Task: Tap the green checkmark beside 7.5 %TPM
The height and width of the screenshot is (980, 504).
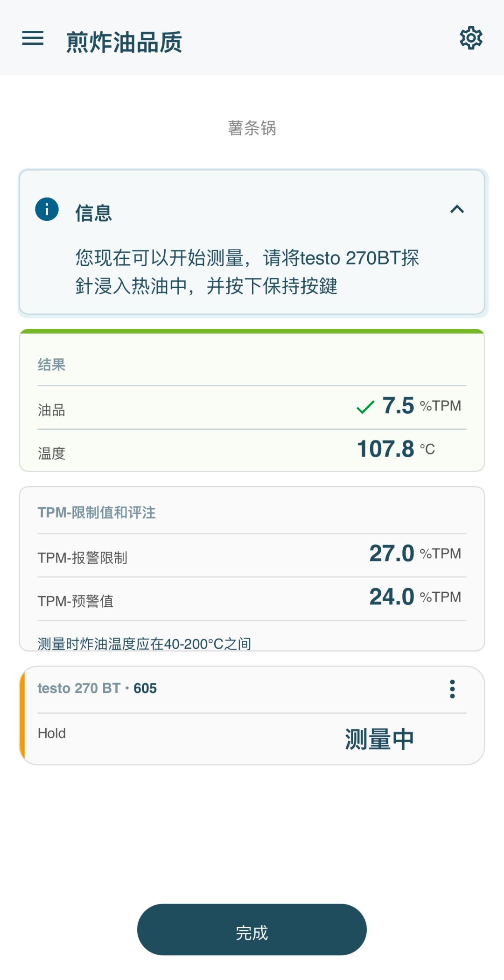Action: [x=365, y=407]
